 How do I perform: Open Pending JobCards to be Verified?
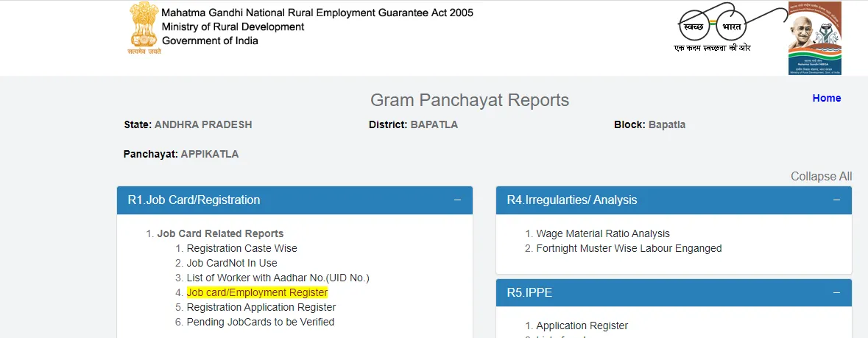[260, 322]
